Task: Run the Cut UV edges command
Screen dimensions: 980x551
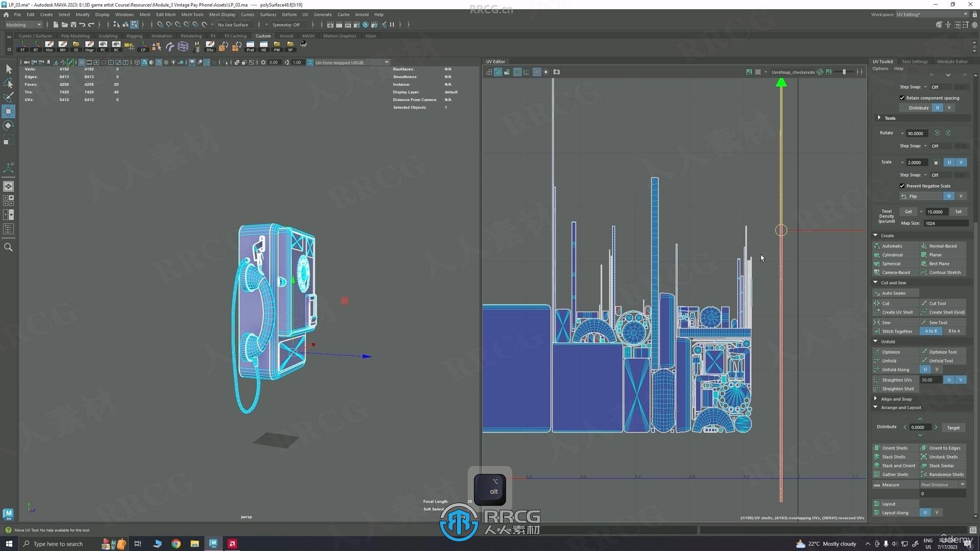Action: (896, 303)
